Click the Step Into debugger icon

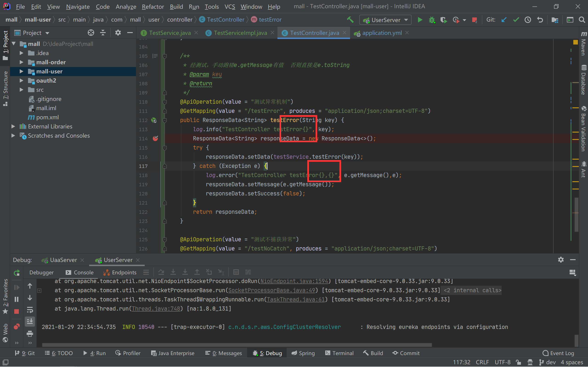click(x=173, y=272)
